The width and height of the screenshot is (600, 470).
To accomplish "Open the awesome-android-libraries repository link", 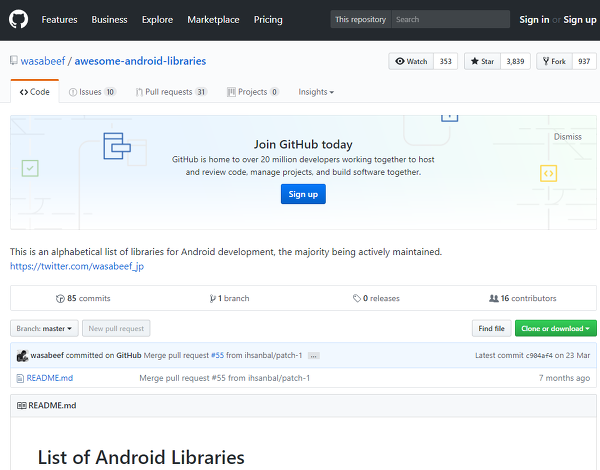I will pyautogui.click(x=140, y=61).
